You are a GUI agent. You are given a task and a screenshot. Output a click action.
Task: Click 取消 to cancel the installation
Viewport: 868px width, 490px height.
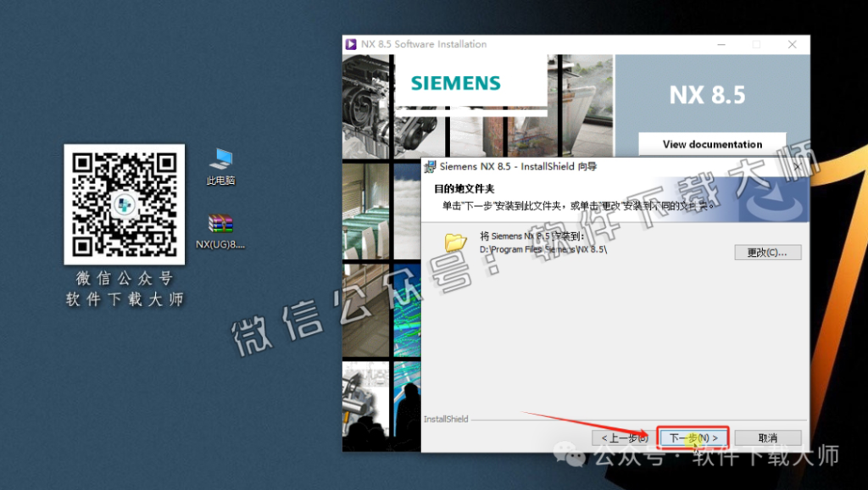tap(767, 437)
